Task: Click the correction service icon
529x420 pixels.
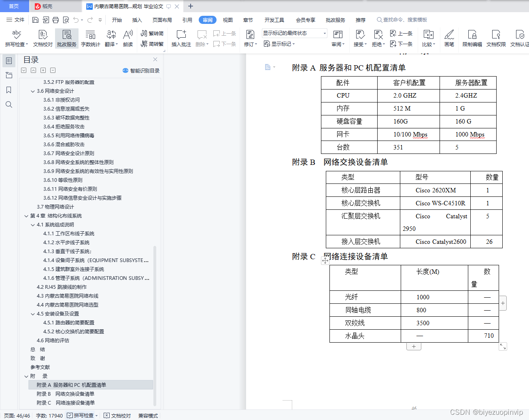Action: [x=67, y=38]
